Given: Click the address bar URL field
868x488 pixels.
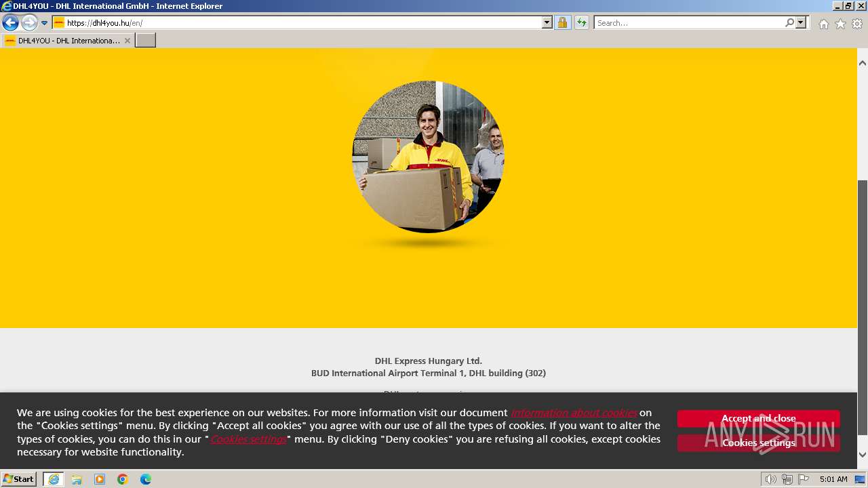Looking at the screenshot, I should click(x=303, y=23).
